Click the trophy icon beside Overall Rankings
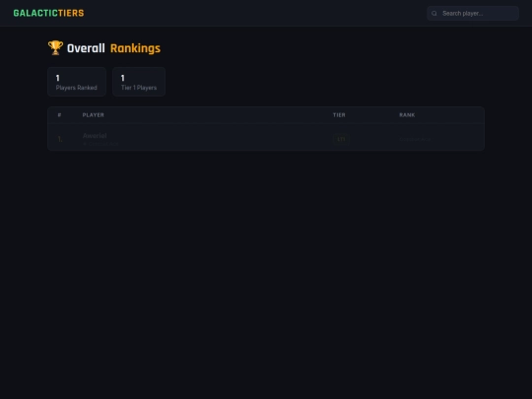This screenshot has height=399, width=532. click(55, 48)
